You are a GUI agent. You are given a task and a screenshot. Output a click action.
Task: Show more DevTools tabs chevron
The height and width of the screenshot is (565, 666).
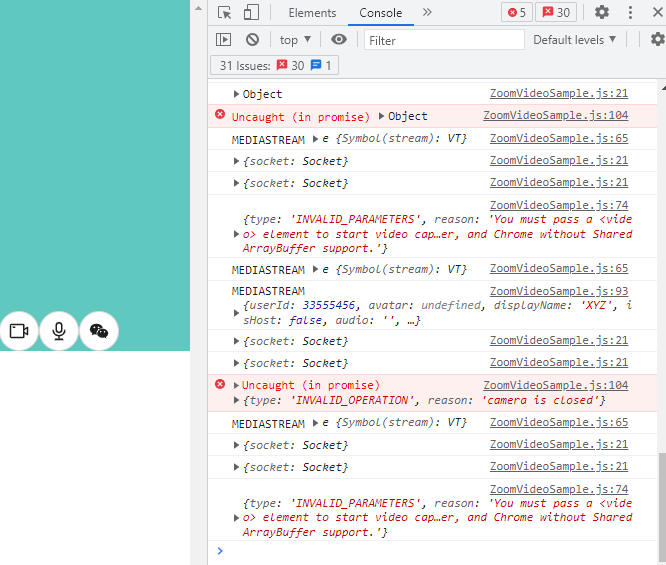(x=427, y=12)
